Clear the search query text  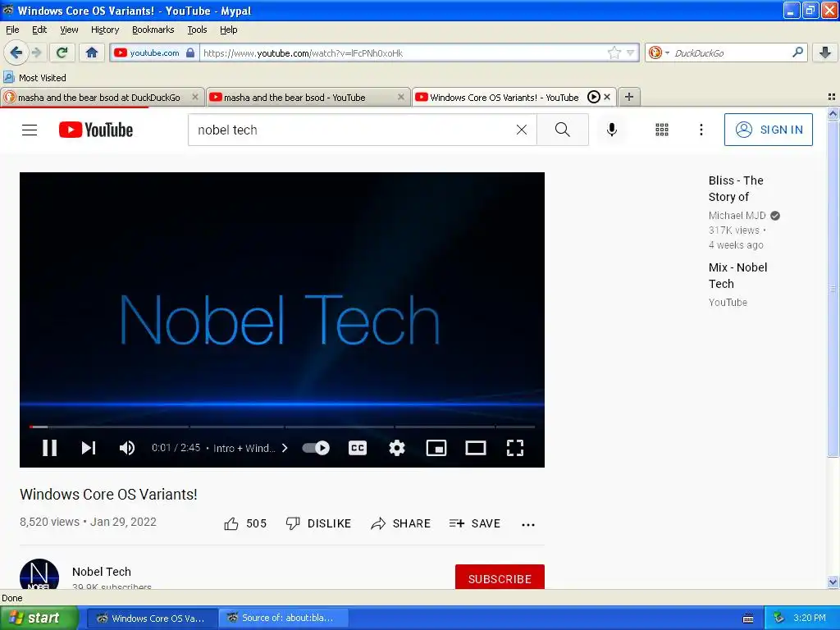pyautogui.click(x=521, y=130)
